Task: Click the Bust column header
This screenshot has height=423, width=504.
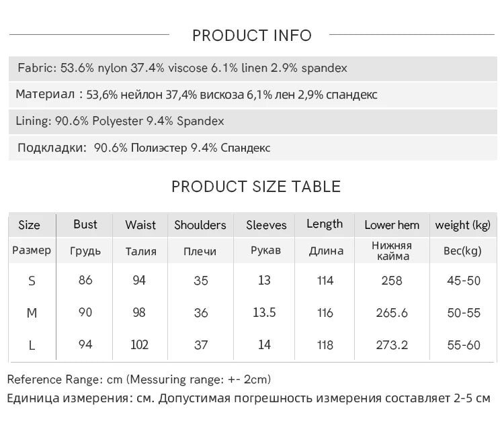Action: 85,224
